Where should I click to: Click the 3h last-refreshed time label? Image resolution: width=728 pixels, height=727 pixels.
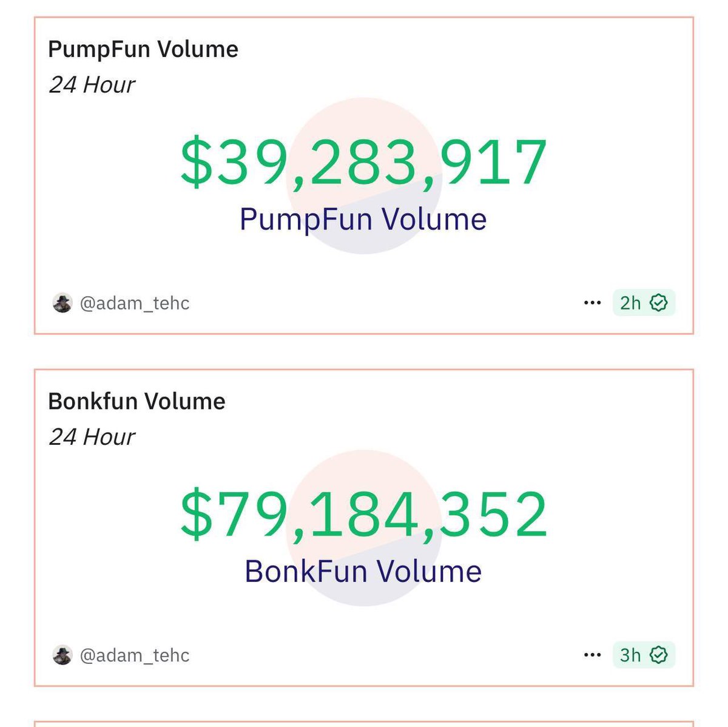click(630, 655)
